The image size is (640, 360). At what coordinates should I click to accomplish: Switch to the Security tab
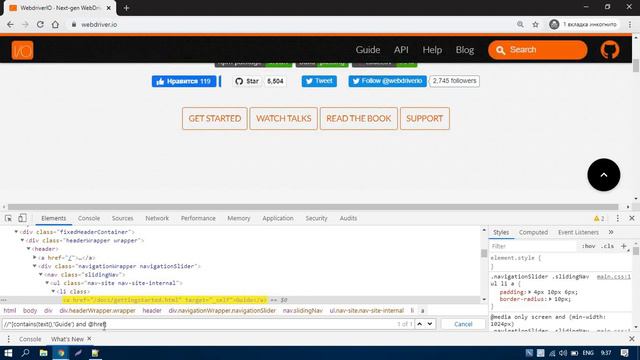[x=316, y=218]
